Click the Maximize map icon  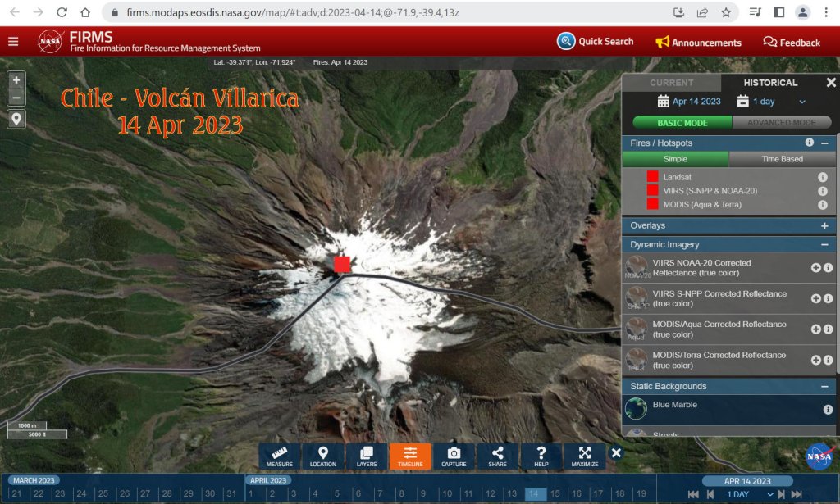pos(584,456)
